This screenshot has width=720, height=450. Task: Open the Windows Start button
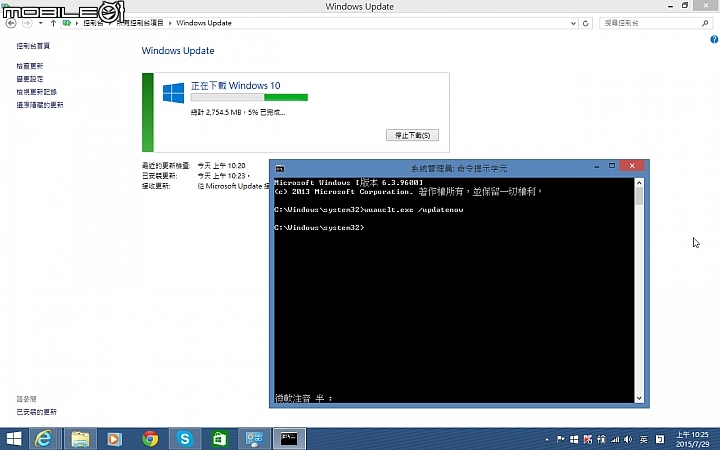coord(13,439)
